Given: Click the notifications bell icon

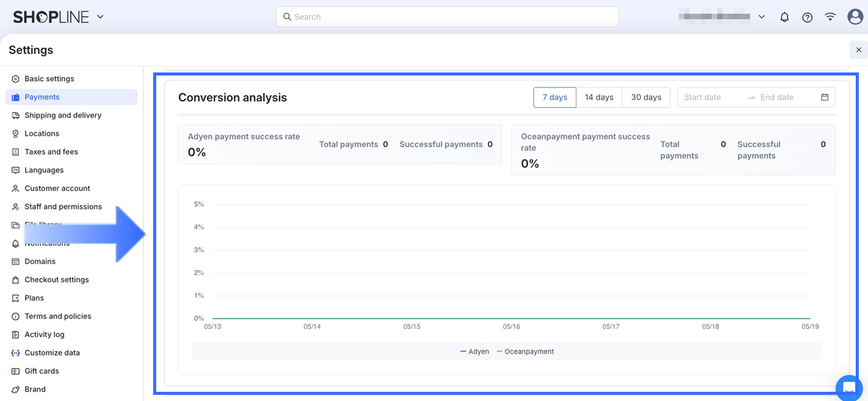Looking at the screenshot, I should coord(784,17).
